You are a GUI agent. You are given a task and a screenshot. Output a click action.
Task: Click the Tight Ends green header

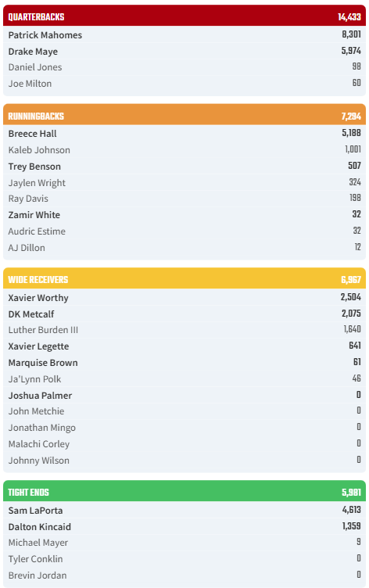[x=184, y=491]
